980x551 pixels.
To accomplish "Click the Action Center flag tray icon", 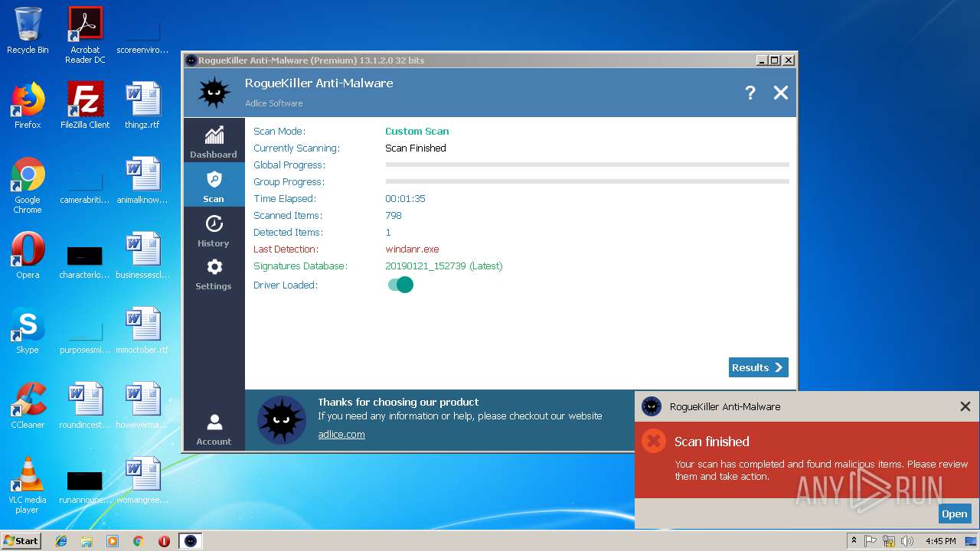I will pyautogui.click(x=871, y=541).
